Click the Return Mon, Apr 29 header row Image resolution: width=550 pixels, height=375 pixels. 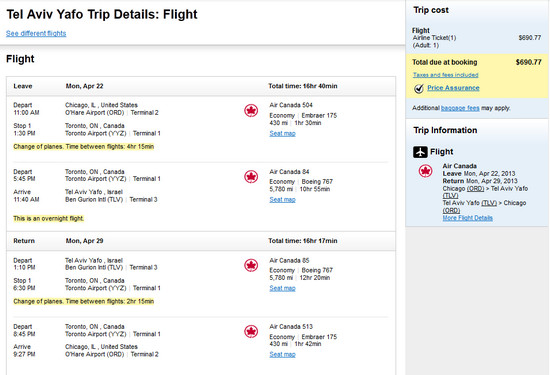201,241
